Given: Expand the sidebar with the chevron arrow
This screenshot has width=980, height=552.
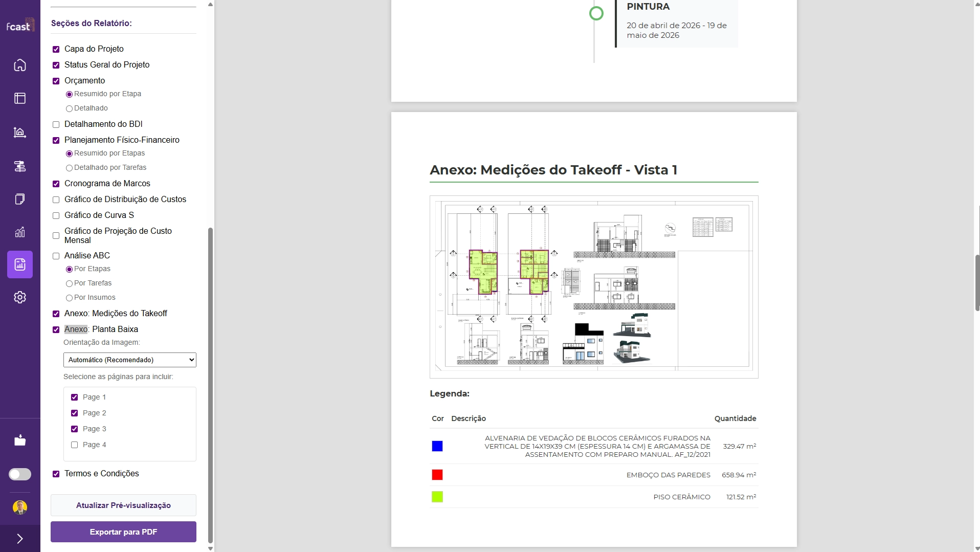Looking at the screenshot, I should pyautogui.click(x=20, y=539).
